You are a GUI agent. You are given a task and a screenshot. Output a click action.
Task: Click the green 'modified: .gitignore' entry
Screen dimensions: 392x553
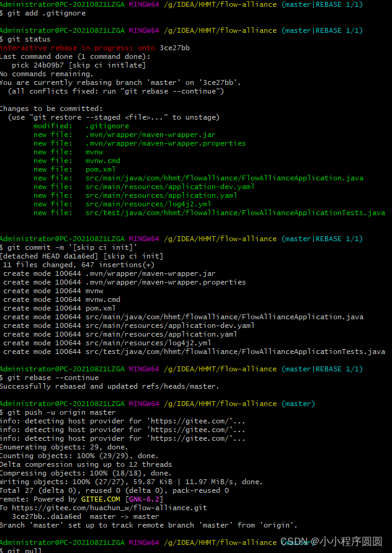pos(81,126)
